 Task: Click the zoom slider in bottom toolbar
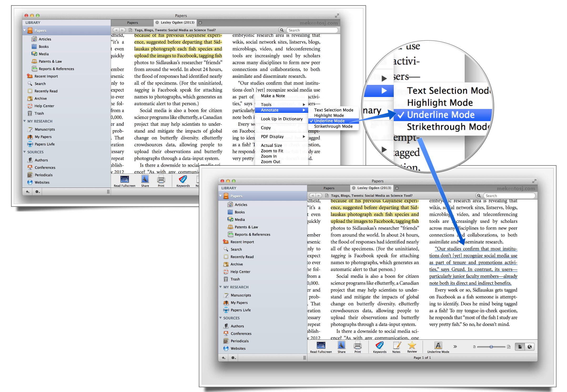[x=491, y=347]
